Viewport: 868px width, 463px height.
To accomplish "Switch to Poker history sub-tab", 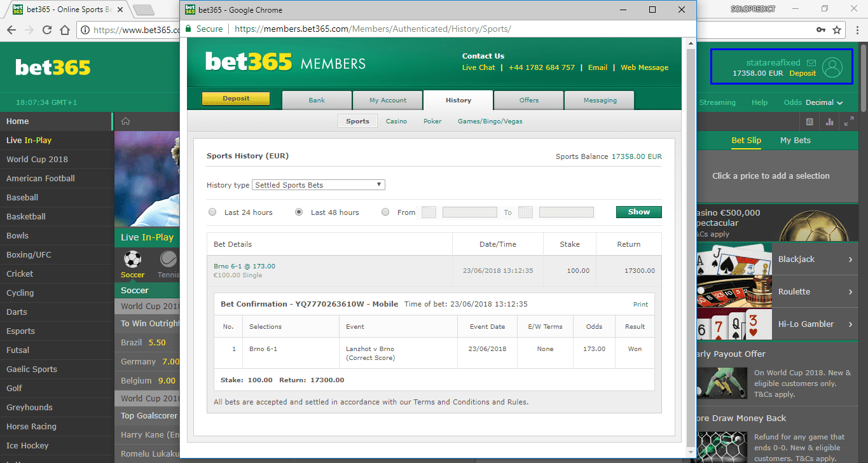I will pos(432,121).
